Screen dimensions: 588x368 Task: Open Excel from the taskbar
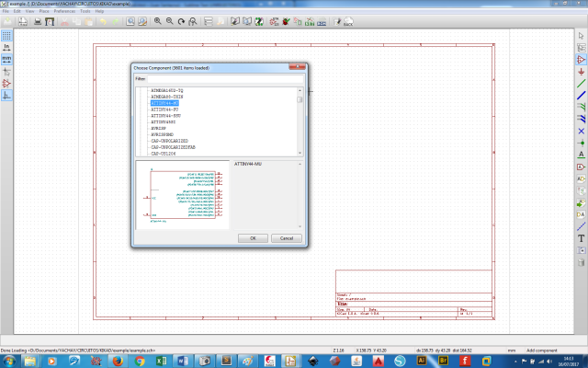point(162,362)
